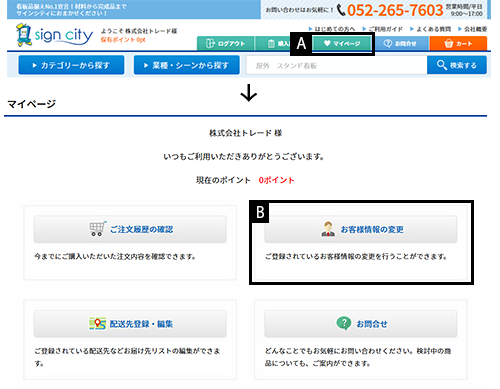Click the 検索する search button
The image size is (500, 389).
457,65
